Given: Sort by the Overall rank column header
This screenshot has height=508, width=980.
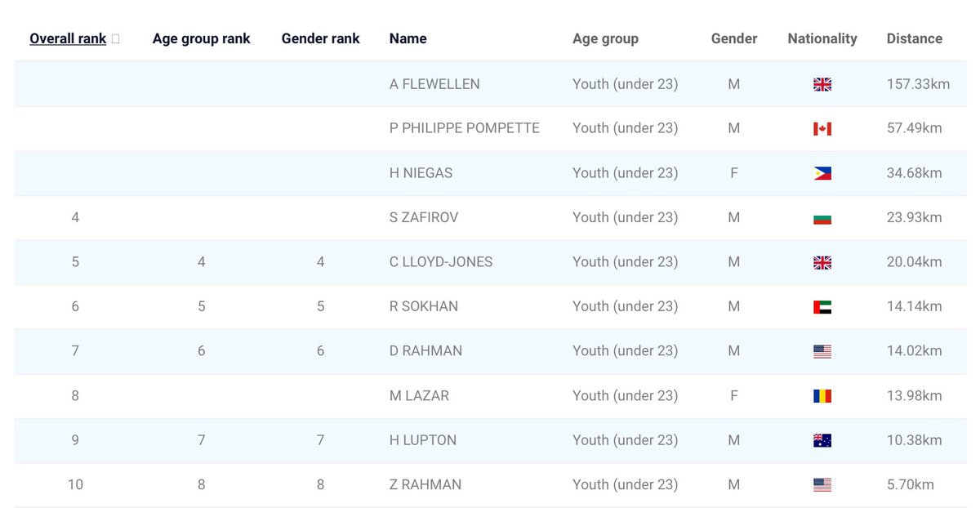Looking at the screenshot, I should point(68,38).
